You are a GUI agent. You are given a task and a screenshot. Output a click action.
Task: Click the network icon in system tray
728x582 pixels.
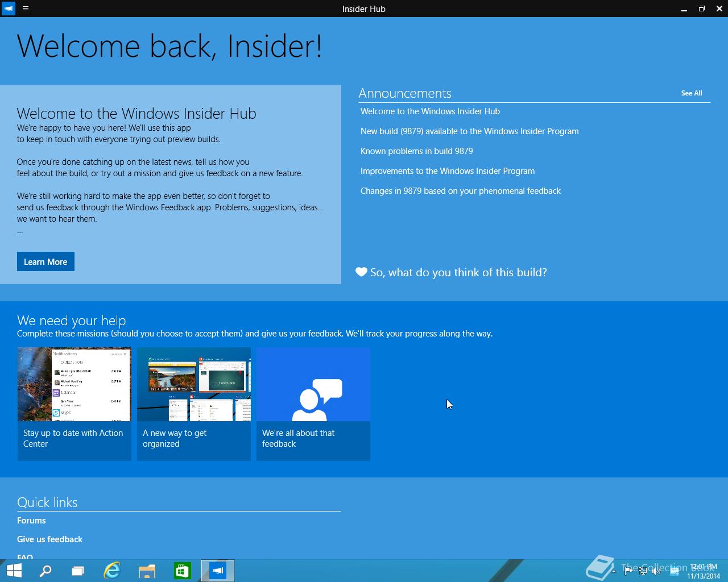643,571
